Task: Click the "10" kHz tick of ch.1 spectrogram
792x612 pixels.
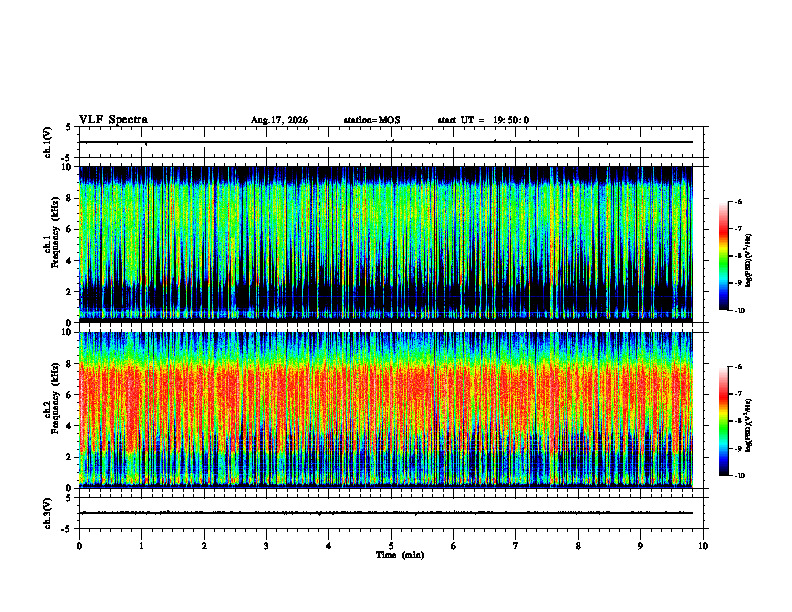Action: point(67,167)
